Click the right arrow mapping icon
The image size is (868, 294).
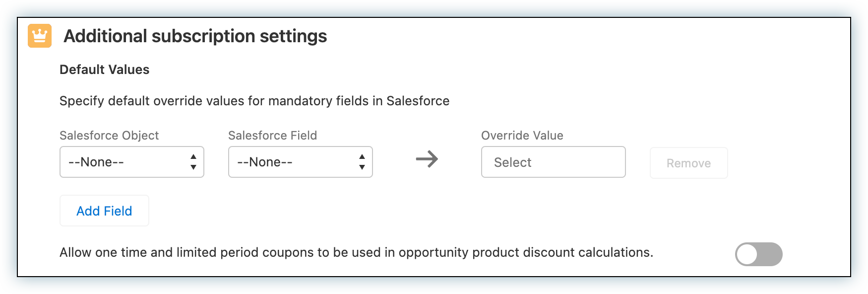tap(427, 159)
